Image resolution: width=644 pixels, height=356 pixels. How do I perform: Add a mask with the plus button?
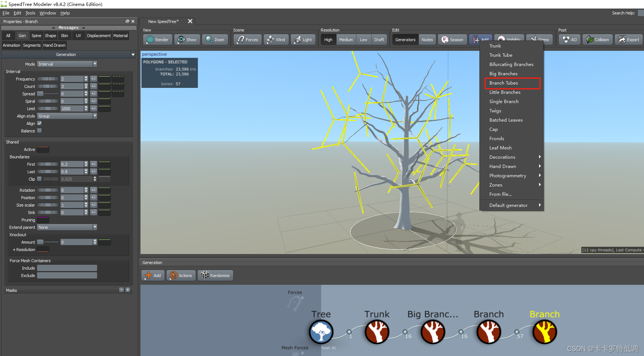[128, 290]
